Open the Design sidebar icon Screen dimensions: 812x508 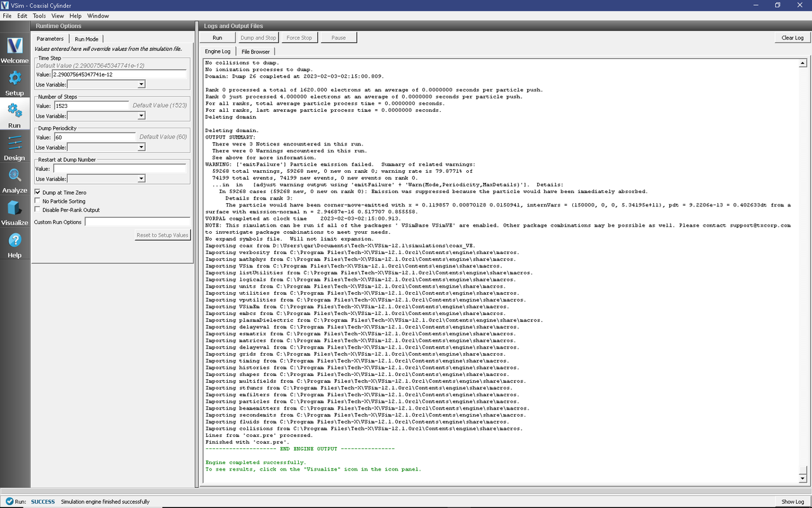coord(15,144)
